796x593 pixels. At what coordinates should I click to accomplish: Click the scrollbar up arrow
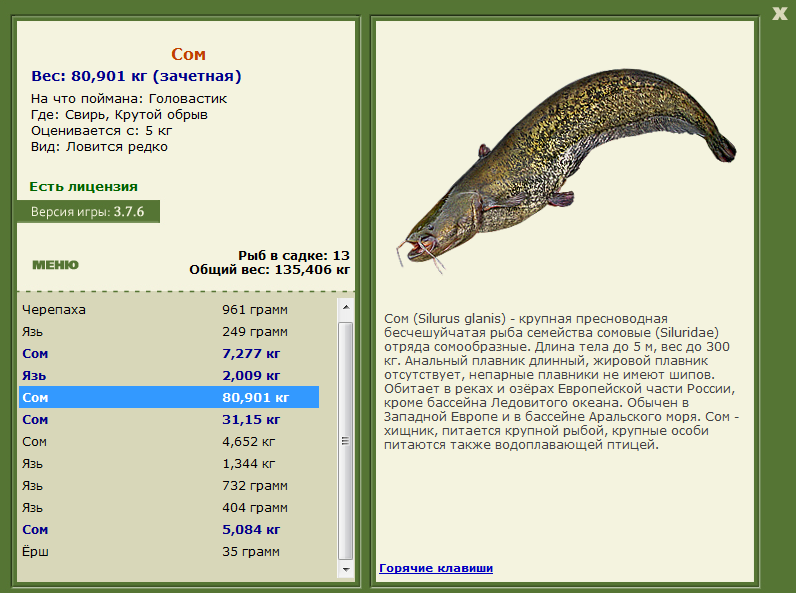[x=346, y=307]
